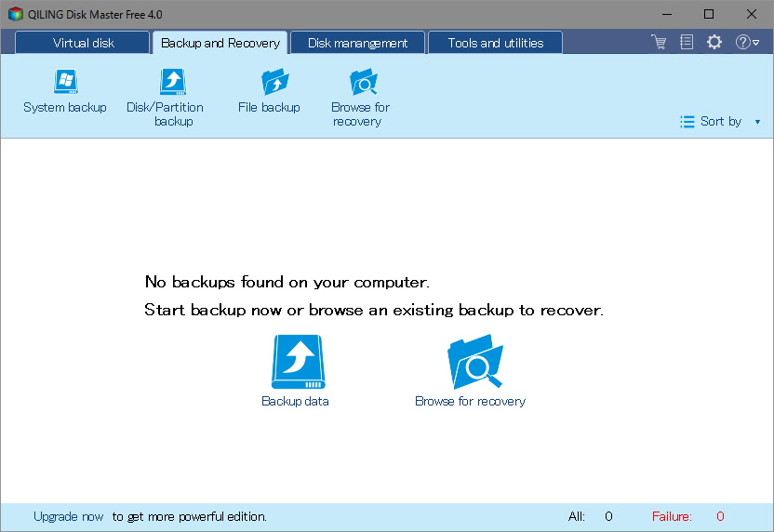Click 'to get more powerful edition.' text
This screenshot has width=774, height=532.
pos(189,517)
